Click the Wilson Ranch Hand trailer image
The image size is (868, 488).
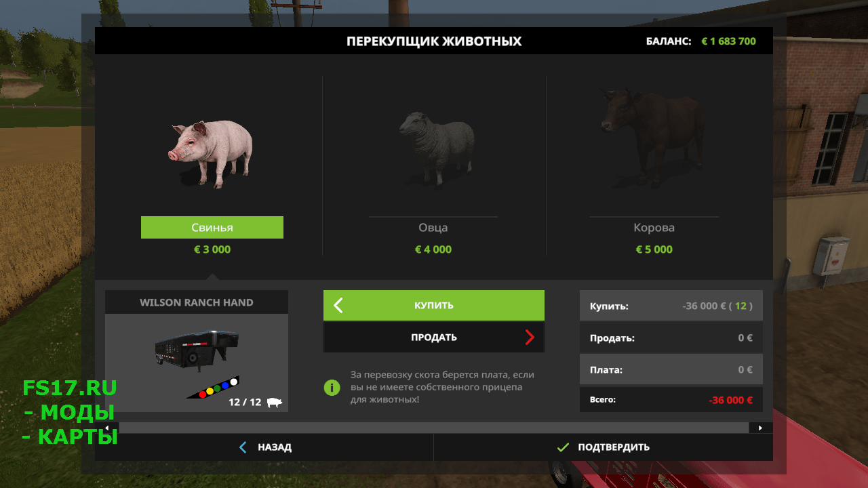[197, 350]
